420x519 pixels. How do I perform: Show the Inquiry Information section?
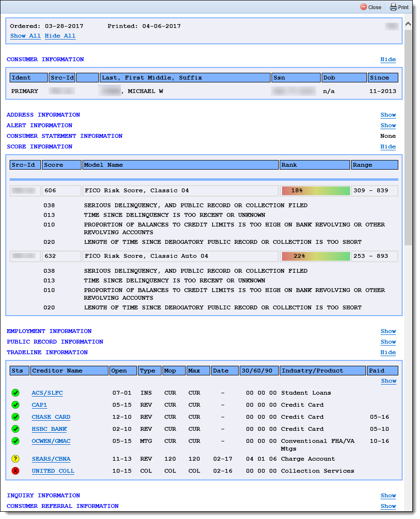pos(388,495)
